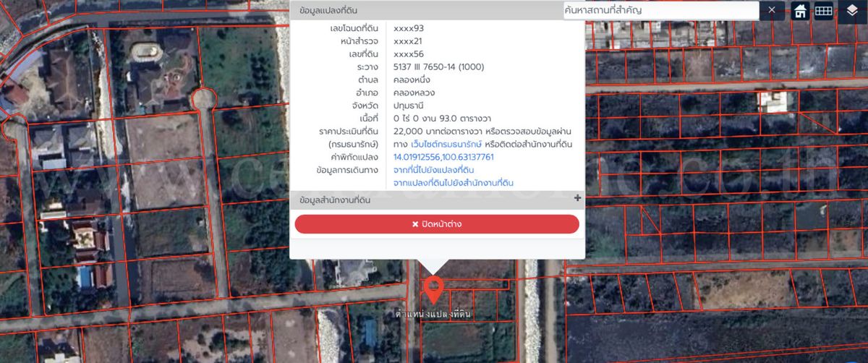Select the เนื้อที่ field label
Image resolution: width=868 pixels, height=363 pixels.
pyautogui.click(x=370, y=118)
